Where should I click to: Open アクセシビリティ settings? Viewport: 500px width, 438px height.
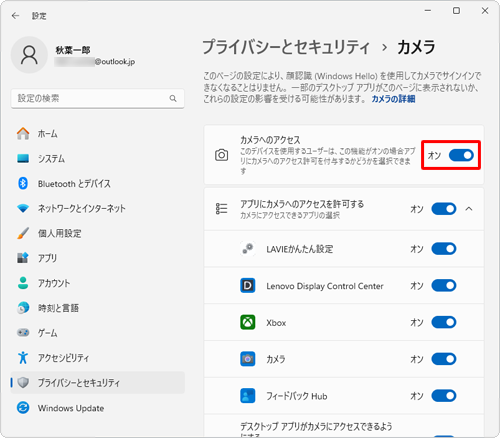pyautogui.click(x=98, y=358)
